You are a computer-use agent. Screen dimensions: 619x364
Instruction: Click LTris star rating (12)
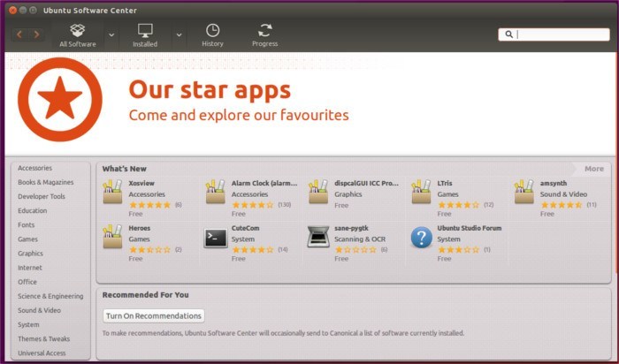[458, 205]
